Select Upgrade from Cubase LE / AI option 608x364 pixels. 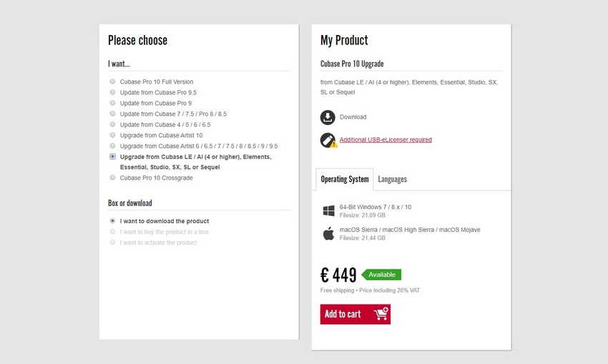coord(112,157)
